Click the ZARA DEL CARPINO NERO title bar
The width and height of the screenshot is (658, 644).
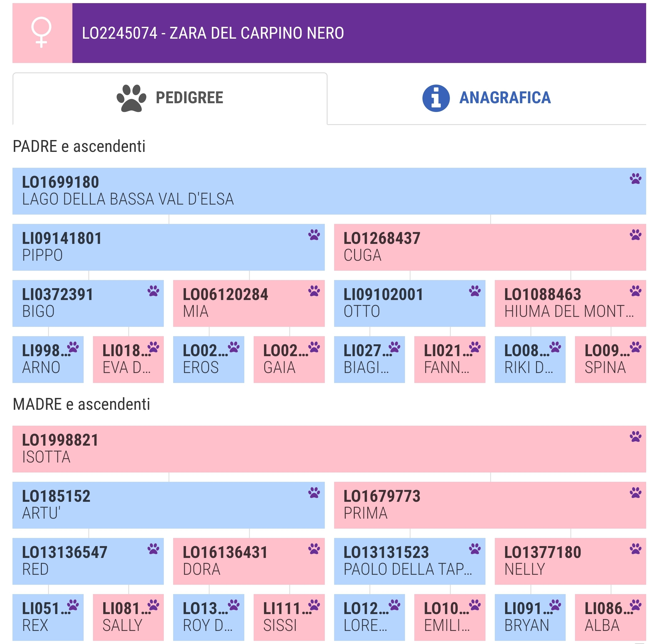click(x=358, y=33)
